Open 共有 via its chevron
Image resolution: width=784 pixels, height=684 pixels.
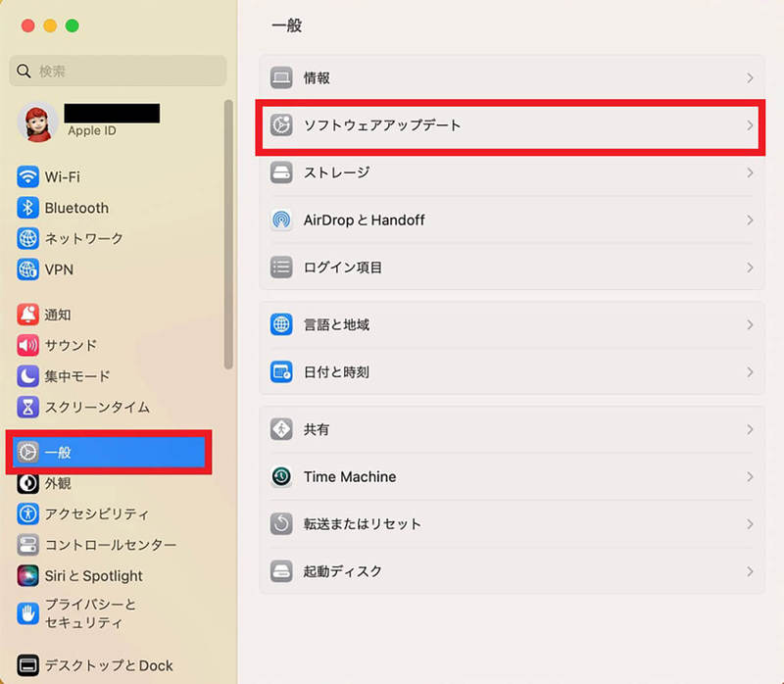point(750,429)
